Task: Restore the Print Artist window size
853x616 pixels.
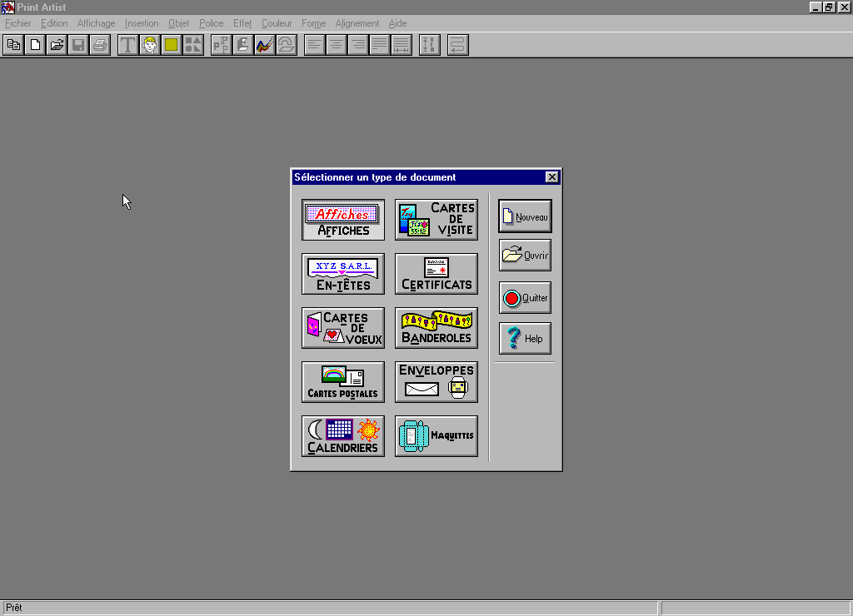Action: point(829,7)
